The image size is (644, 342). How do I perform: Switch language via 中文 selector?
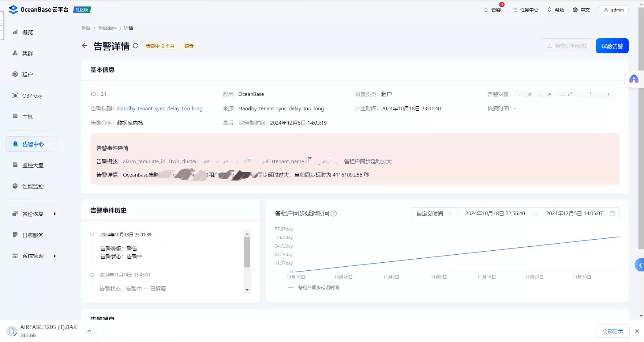[581, 10]
